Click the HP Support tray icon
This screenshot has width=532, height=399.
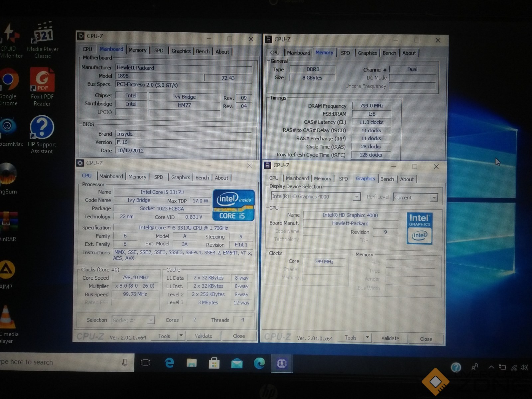click(456, 367)
